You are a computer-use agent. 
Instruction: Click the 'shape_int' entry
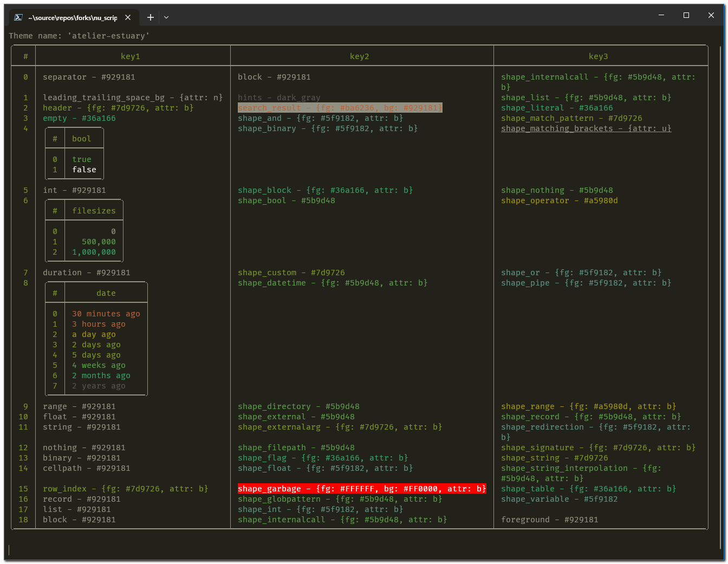[321, 509]
